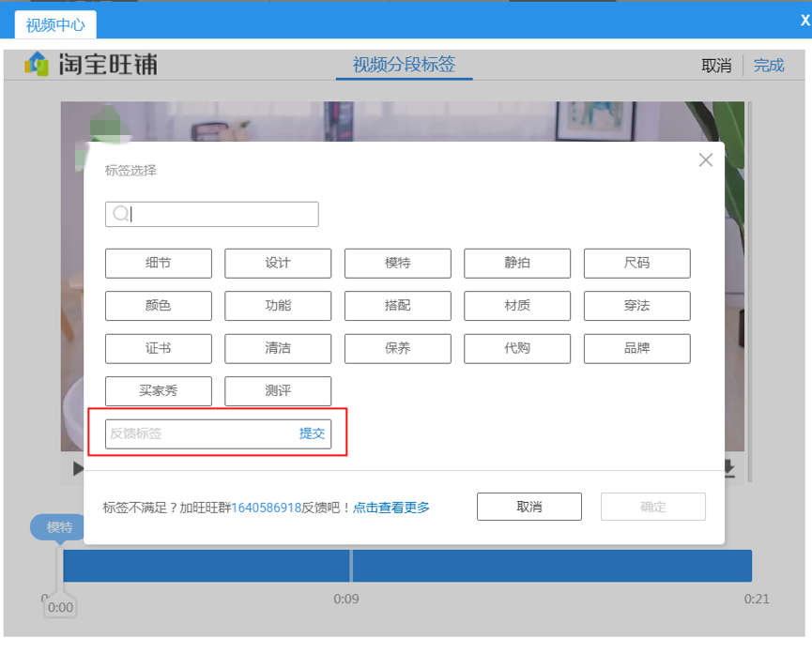Click inside the tag search input field
Image resolution: width=812 pixels, height=653 pixels.
coord(211,214)
